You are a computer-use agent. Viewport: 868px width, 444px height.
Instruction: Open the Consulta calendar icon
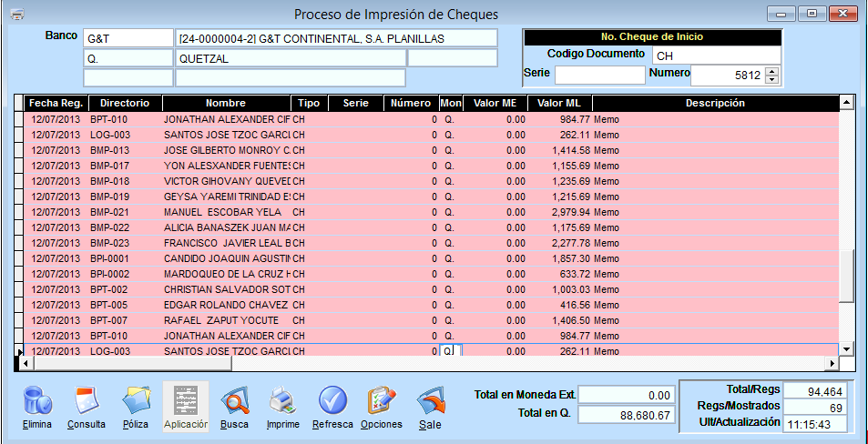87,401
